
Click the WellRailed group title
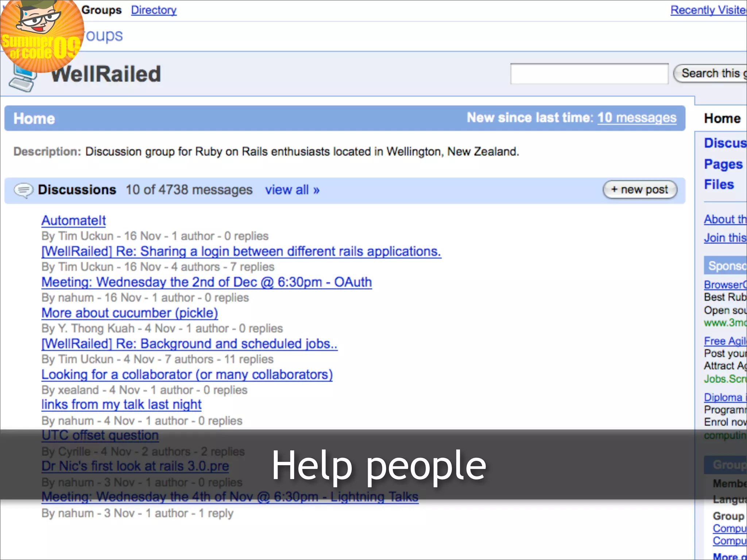tap(106, 74)
